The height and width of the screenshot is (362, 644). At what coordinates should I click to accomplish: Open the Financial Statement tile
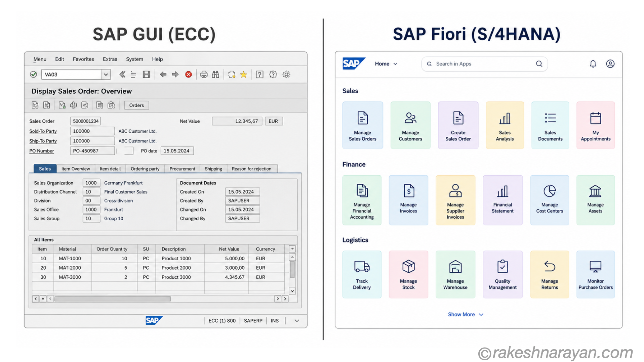coord(502,200)
